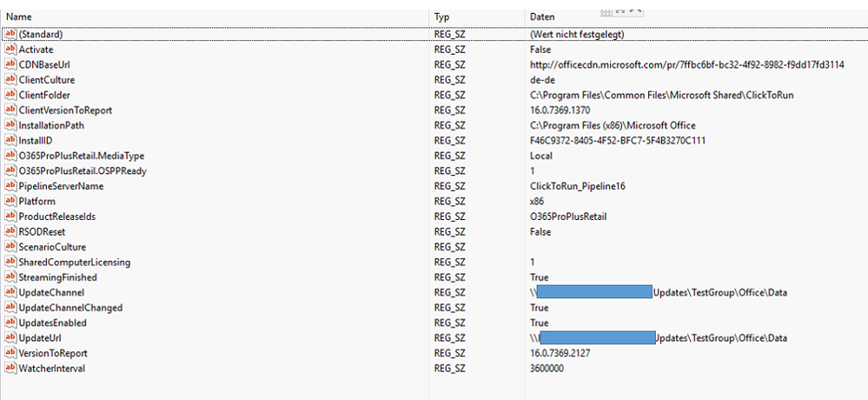Select the "3600000" data value
868x400 pixels.
547,368
